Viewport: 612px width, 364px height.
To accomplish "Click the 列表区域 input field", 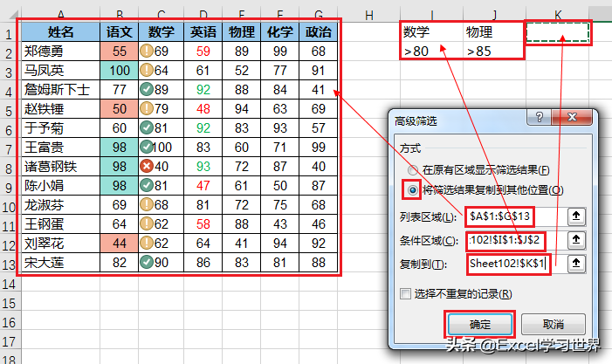I will (x=515, y=216).
